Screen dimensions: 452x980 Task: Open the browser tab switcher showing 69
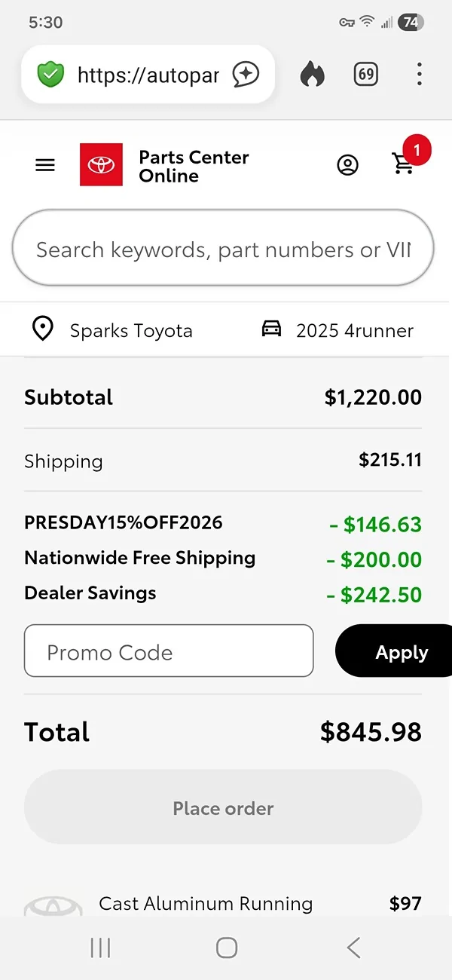pyautogui.click(x=365, y=75)
